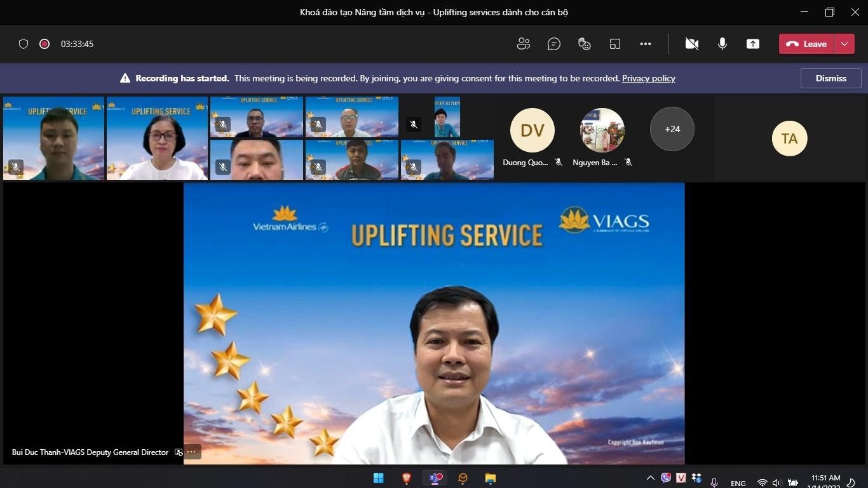This screenshot has width=868, height=488.
Task: Click muted mic icon beside Nguyen Ba...
Action: pyautogui.click(x=628, y=163)
